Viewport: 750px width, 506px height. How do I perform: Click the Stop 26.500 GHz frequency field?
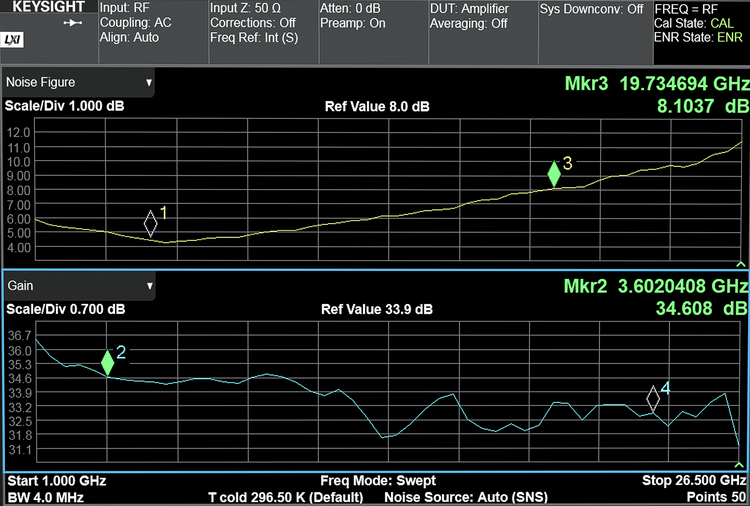coord(693,481)
